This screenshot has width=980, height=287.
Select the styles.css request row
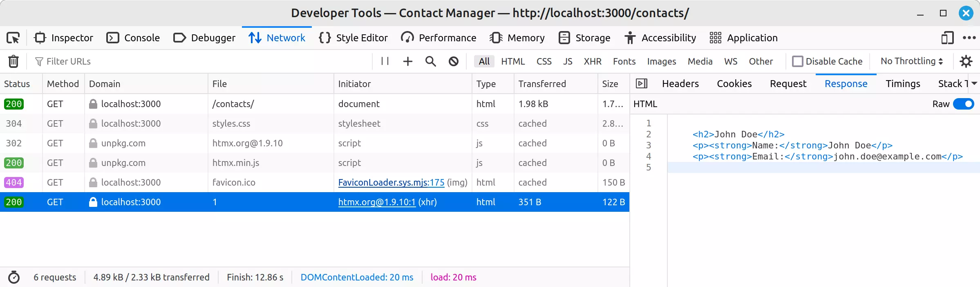click(x=315, y=123)
